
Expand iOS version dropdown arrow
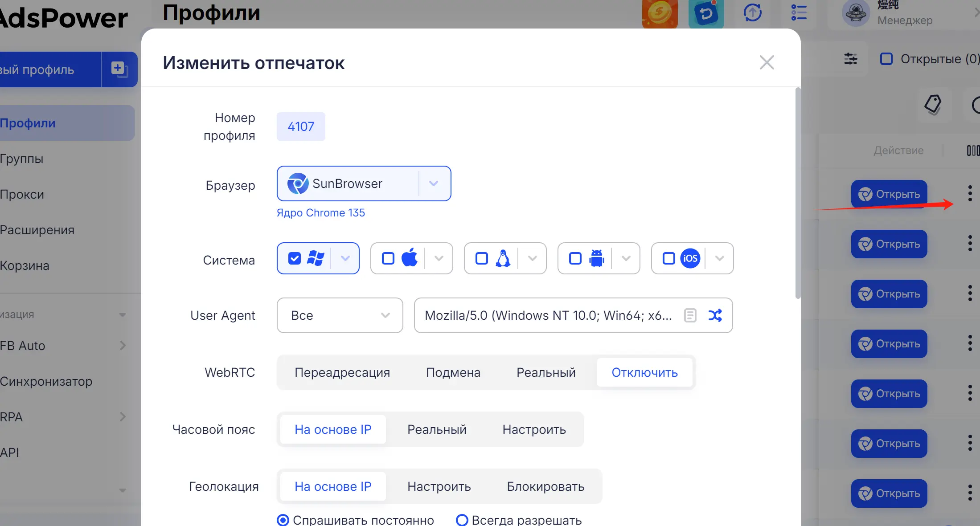[x=719, y=258]
